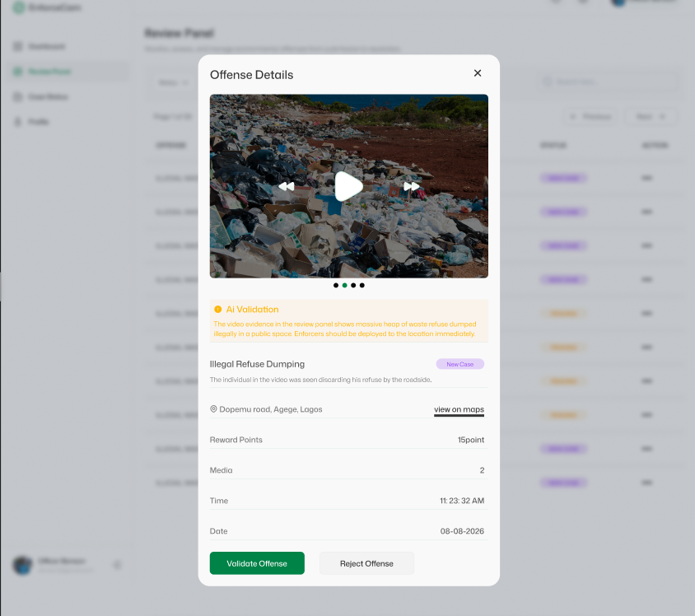Click the Validate Offense button
The width and height of the screenshot is (695, 616).
pos(257,563)
